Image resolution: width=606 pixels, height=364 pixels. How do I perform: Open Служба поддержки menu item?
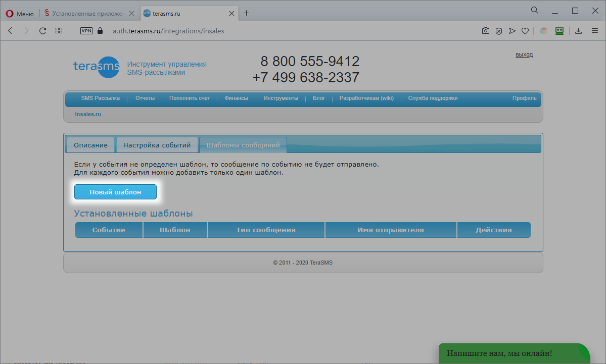tap(433, 98)
